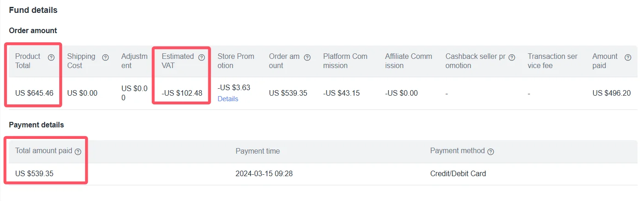Click the Payment method question mark icon
644x201 pixels.
pos(490,151)
